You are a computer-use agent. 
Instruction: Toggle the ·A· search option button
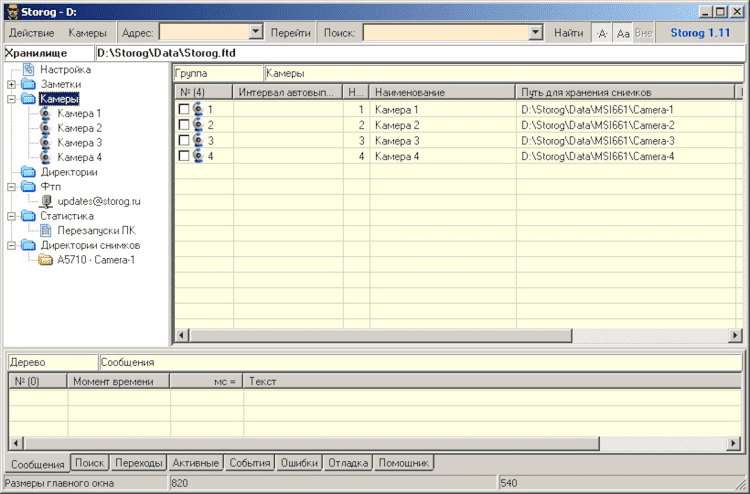tap(602, 33)
